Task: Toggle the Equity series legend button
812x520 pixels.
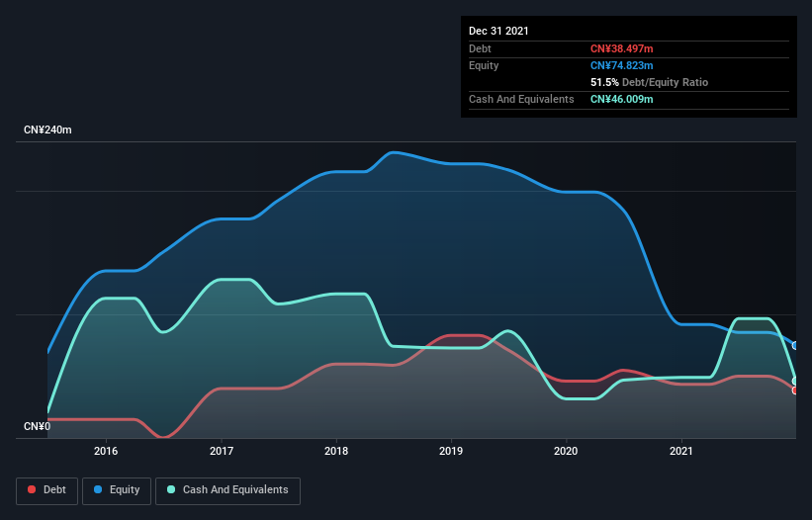Action: (x=117, y=490)
